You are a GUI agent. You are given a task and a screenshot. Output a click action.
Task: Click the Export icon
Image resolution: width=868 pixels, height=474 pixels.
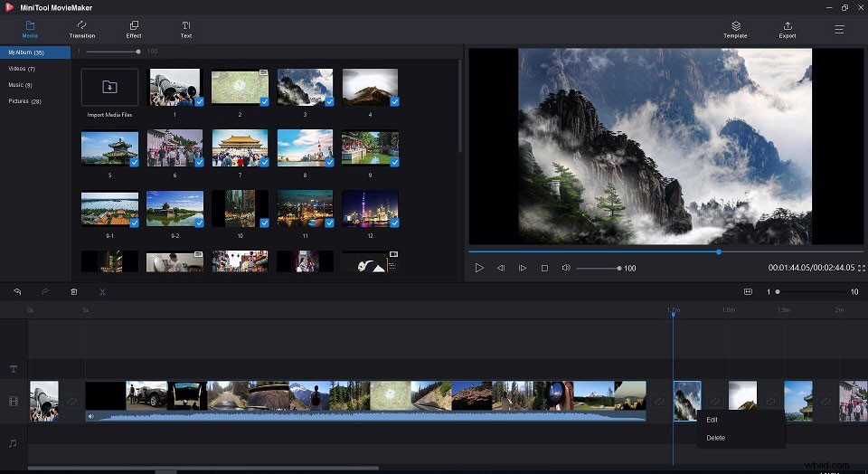(788, 26)
